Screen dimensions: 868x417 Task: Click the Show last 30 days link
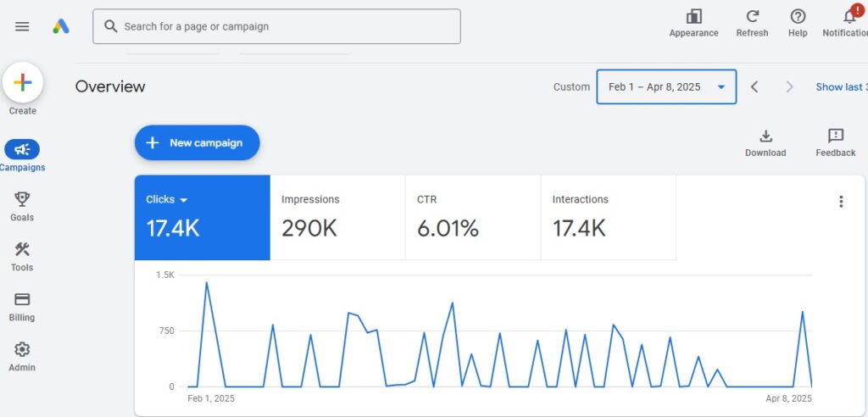[x=841, y=86]
